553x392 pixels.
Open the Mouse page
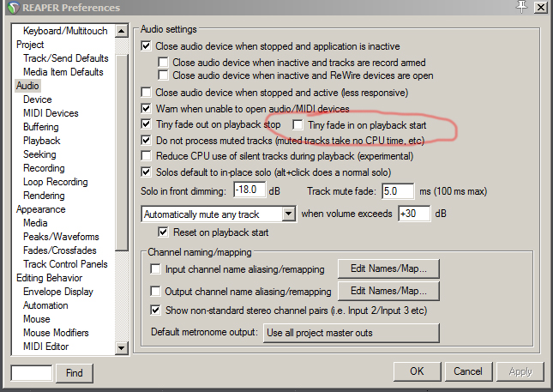pyautogui.click(x=37, y=319)
